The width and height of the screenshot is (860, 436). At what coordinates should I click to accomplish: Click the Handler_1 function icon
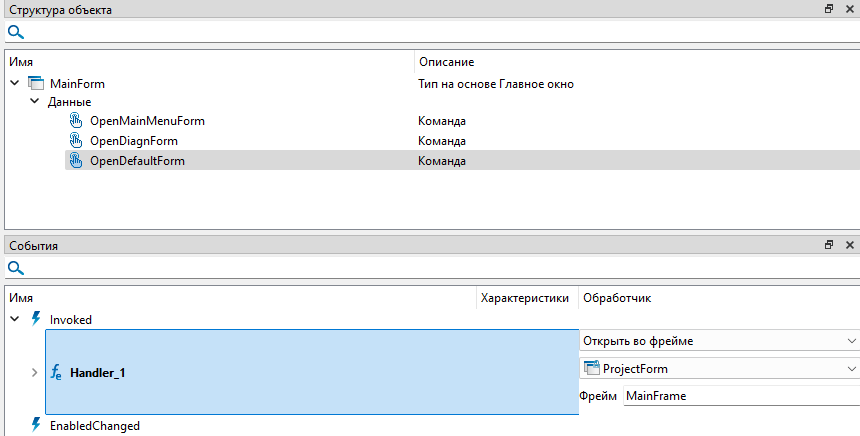56,373
